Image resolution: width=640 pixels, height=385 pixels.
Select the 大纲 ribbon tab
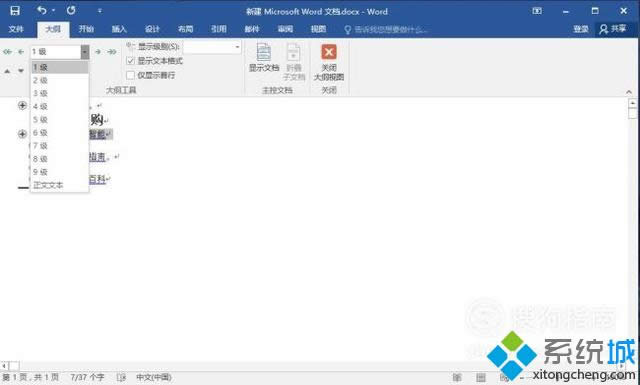click(53, 29)
